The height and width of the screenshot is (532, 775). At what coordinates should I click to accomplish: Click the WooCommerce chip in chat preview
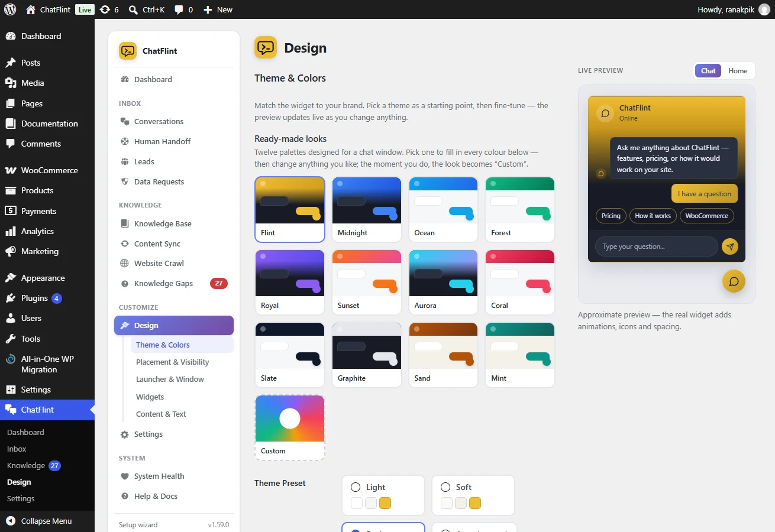click(706, 216)
